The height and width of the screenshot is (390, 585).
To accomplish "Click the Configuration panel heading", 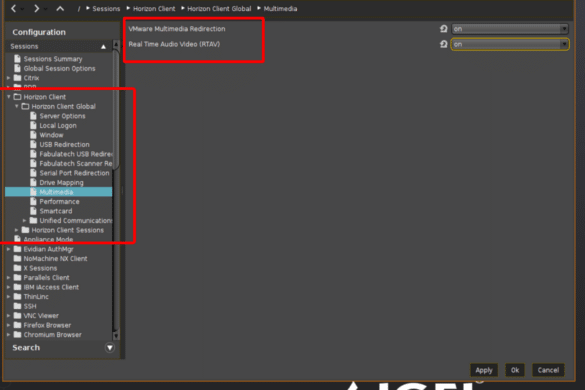I will point(39,32).
